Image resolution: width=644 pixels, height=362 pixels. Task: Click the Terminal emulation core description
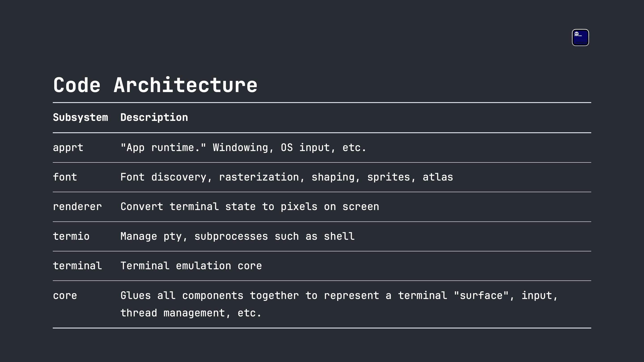191,265
